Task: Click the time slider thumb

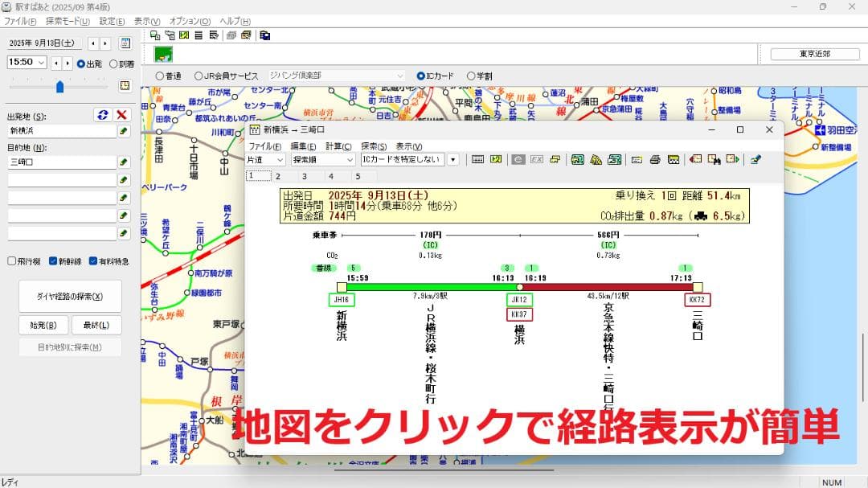Action: point(59,86)
